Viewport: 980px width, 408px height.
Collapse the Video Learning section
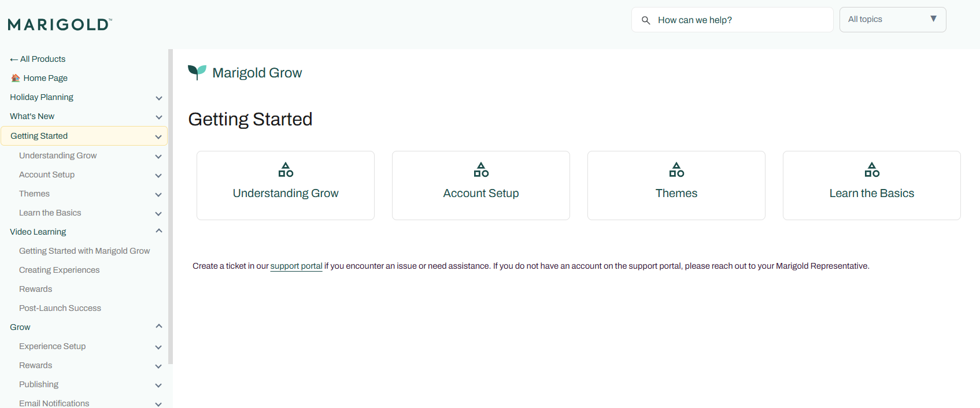click(x=158, y=231)
